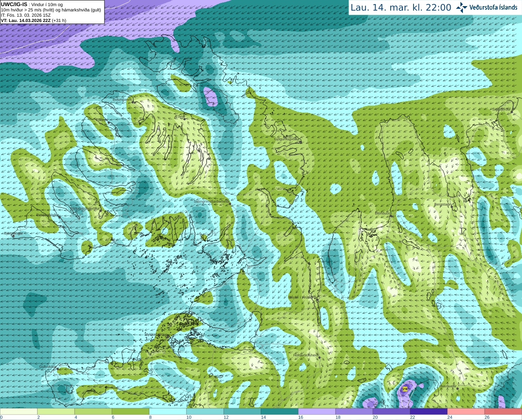Click the 14–16 dark teal legend swatch
The width and height of the screenshot is (522, 420).
point(280,411)
